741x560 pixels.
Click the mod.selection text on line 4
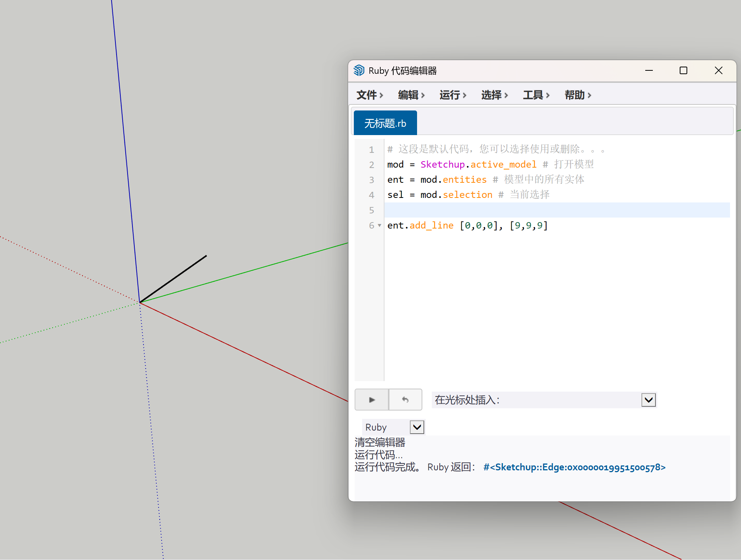pos(456,194)
